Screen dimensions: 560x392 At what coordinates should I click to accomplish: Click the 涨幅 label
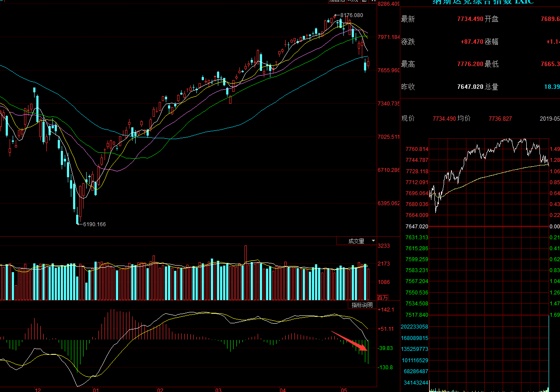pos(492,42)
